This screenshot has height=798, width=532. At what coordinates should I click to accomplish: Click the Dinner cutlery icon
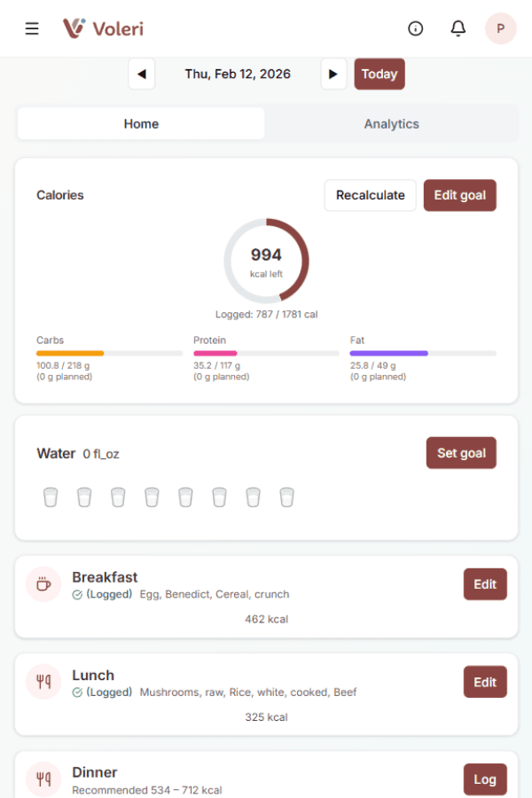click(43, 778)
